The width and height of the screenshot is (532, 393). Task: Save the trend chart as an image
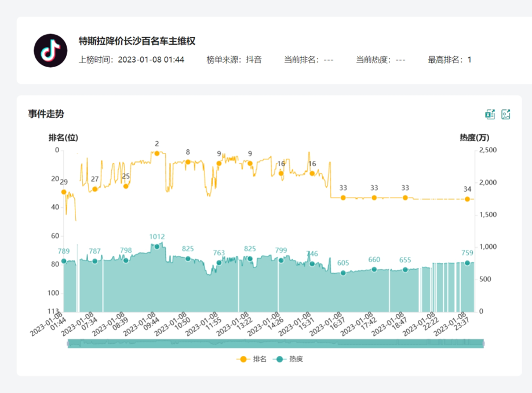click(506, 114)
